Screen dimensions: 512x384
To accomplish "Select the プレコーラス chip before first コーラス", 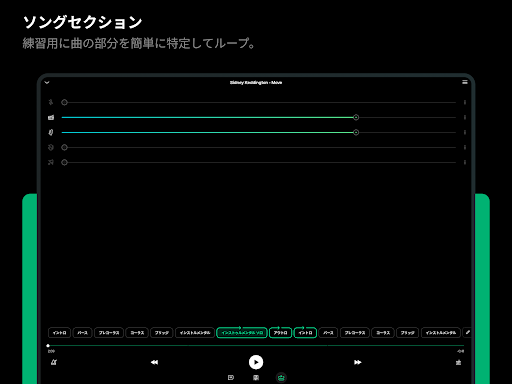I will (109, 333).
